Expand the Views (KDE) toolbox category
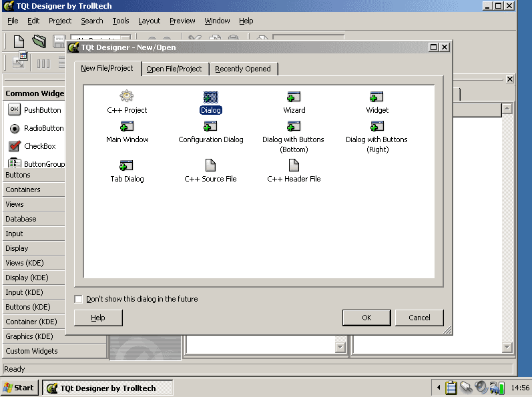Screen dimensions: 532x397 (34, 263)
